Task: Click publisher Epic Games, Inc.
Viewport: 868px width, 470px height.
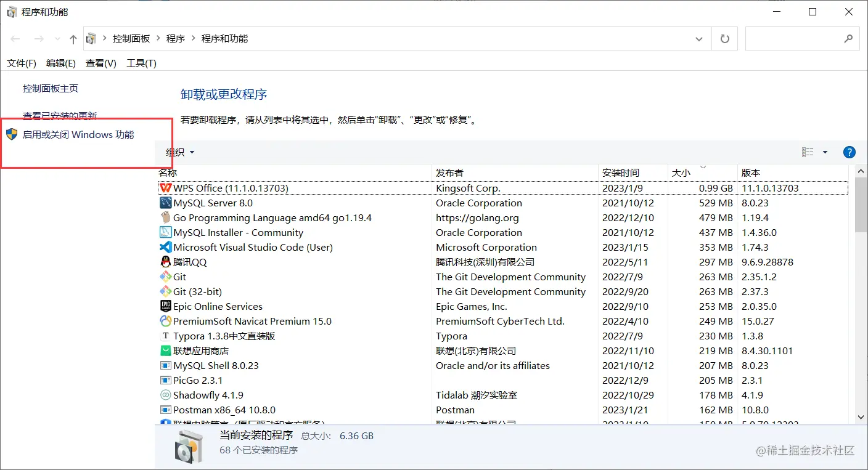Action: click(472, 306)
